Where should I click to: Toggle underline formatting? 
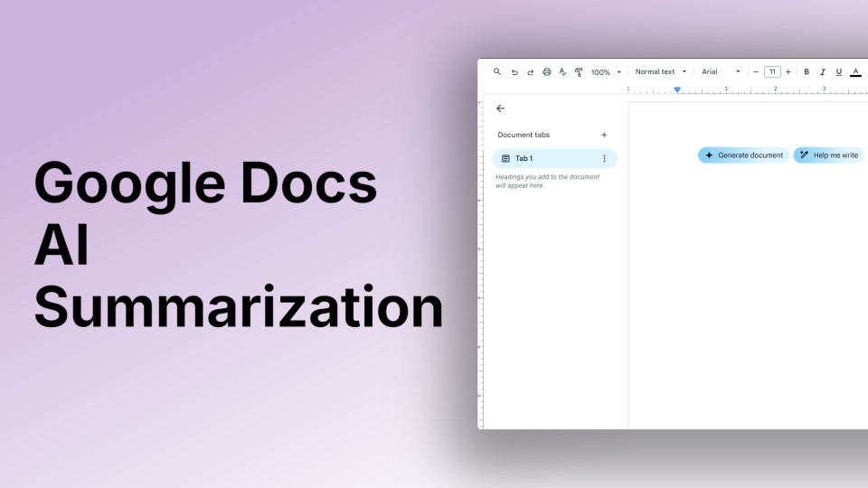[x=839, y=72]
